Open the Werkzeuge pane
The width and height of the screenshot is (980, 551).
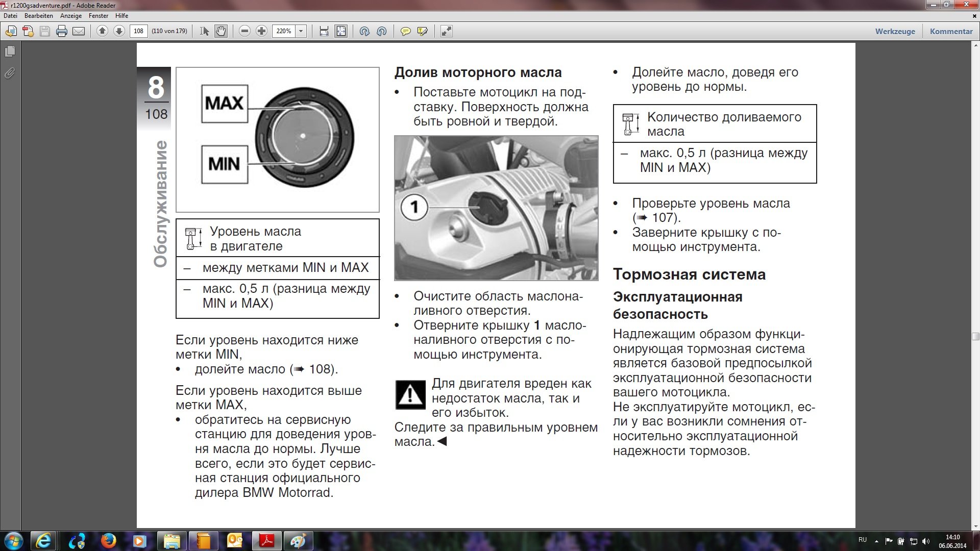point(895,31)
